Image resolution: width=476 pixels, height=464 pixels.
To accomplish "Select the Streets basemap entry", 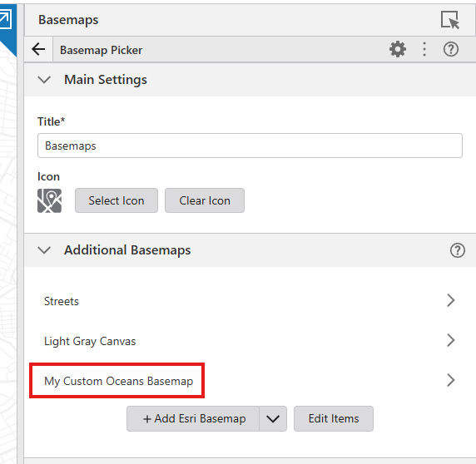I will pos(250,301).
